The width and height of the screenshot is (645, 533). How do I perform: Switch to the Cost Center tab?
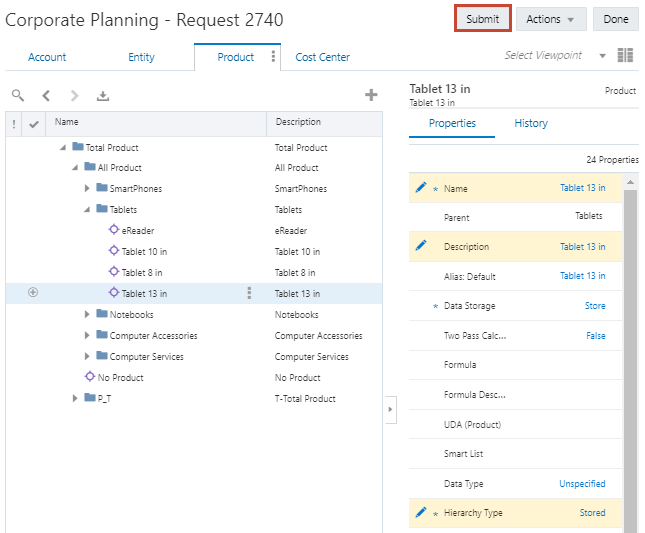(322, 57)
